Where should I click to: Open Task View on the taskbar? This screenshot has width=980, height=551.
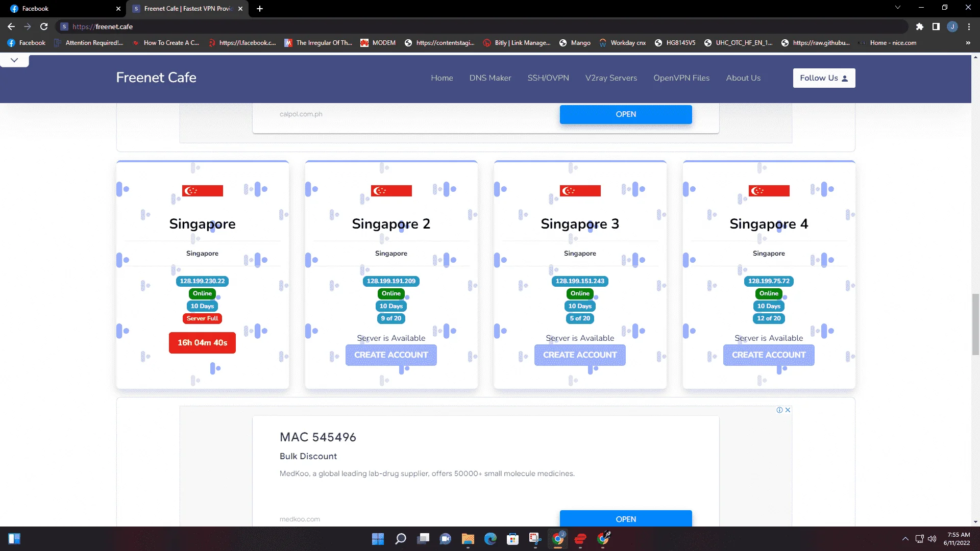pyautogui.click(x=423, y=539)
